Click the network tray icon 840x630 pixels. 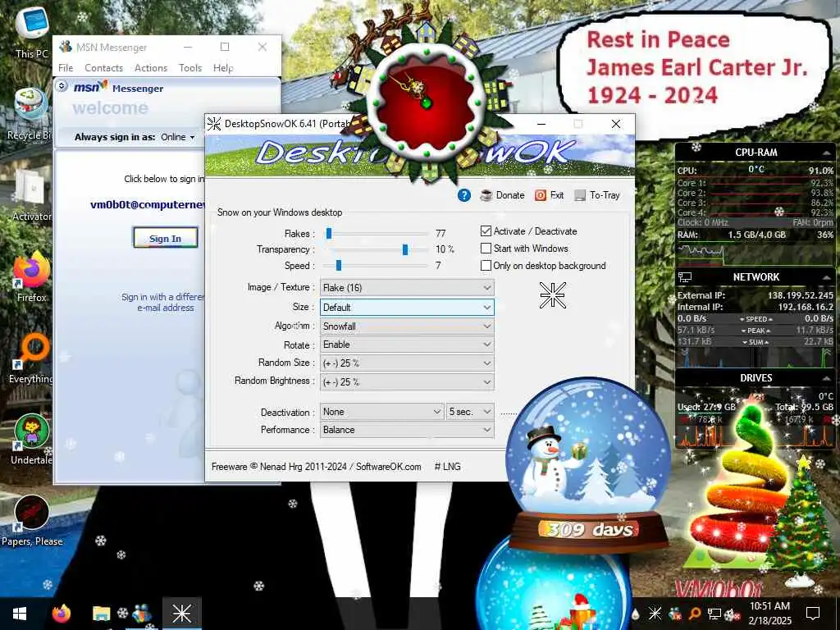tap(714, 614)
